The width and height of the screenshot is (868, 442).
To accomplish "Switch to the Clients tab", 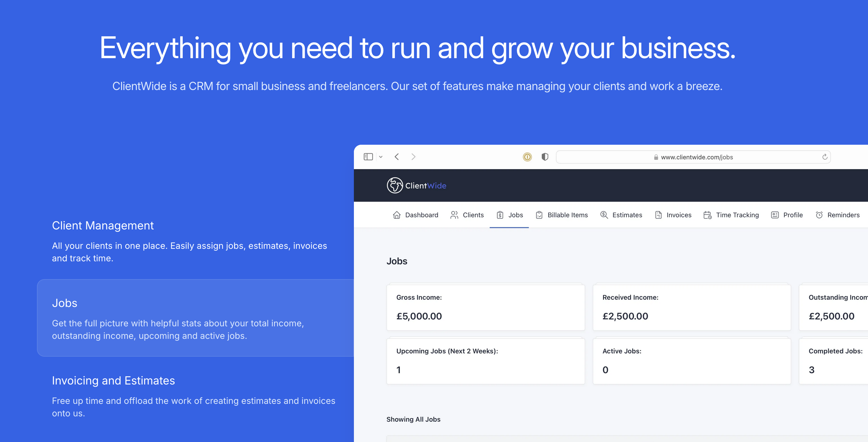I will 467,215.
